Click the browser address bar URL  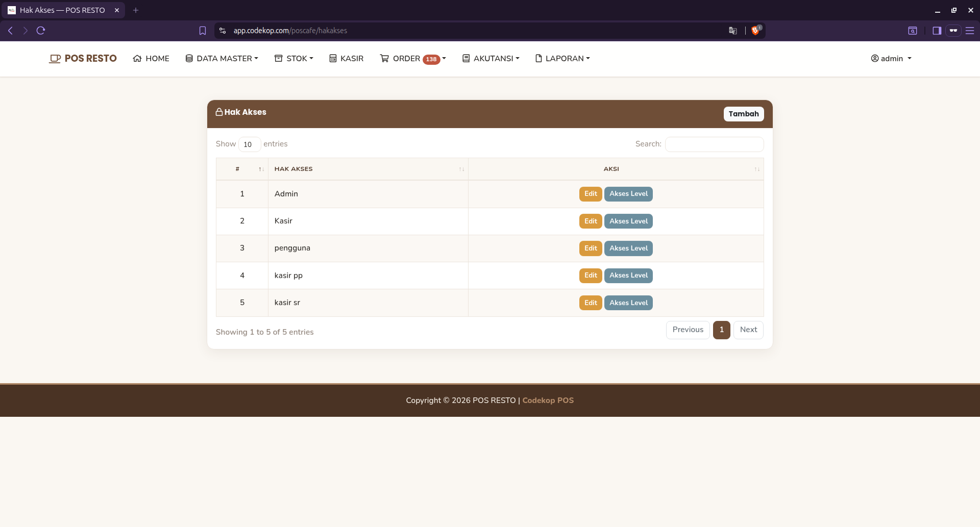pyautogui.click(x=290, y=31)
